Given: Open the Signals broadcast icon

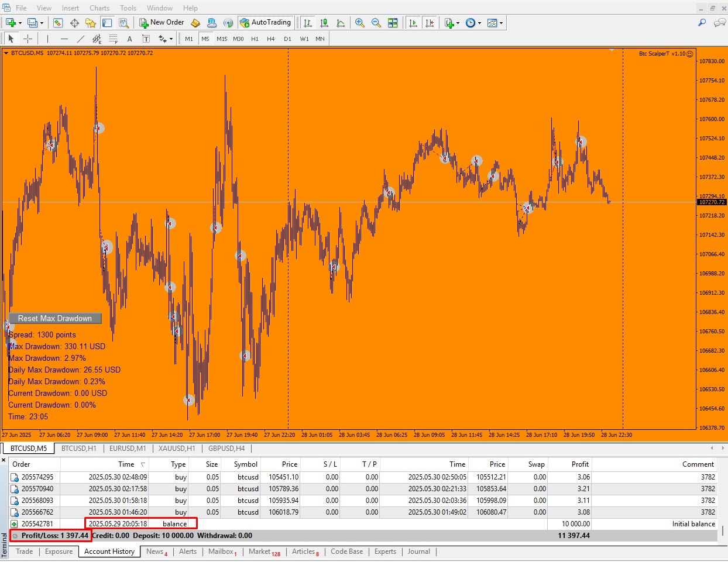Looking at the screenshot, I should 228,23.
